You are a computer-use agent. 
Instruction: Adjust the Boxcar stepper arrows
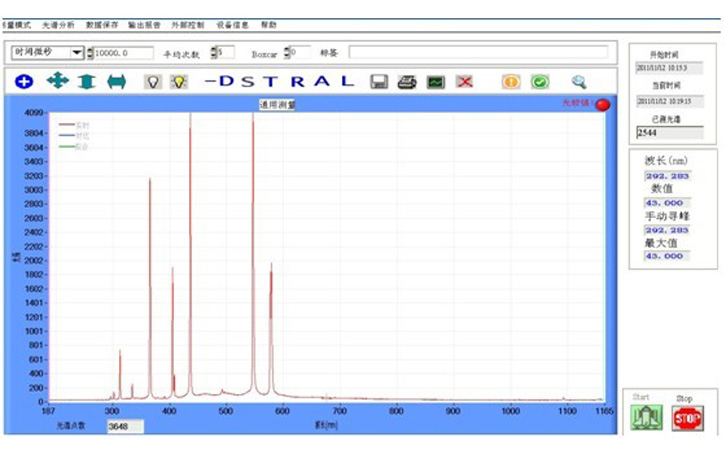[287, 52]
